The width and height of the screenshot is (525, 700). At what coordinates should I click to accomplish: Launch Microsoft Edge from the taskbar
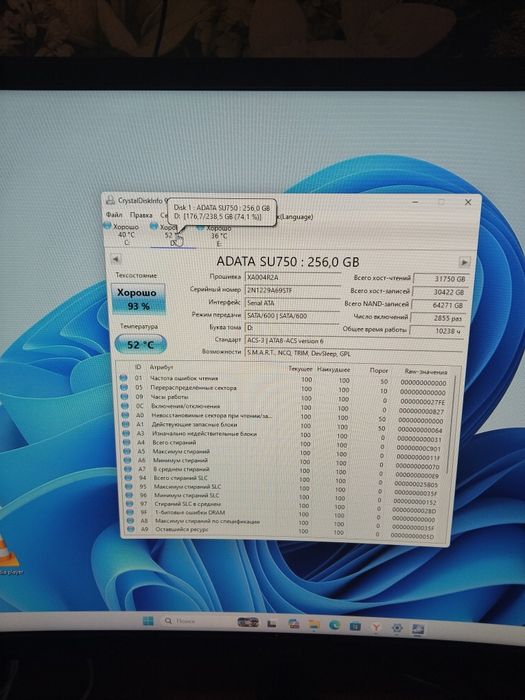[334, 625]
